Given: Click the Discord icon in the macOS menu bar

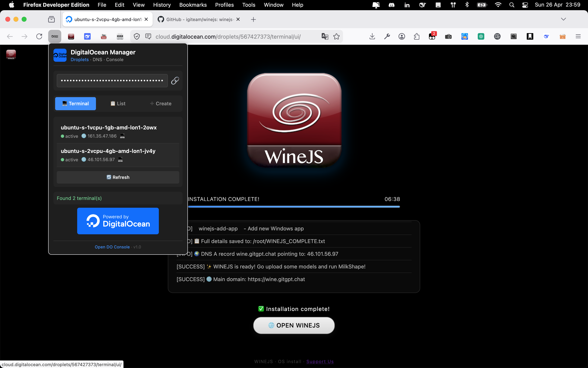Looking at the screenshot, I should tap(391, 5).
